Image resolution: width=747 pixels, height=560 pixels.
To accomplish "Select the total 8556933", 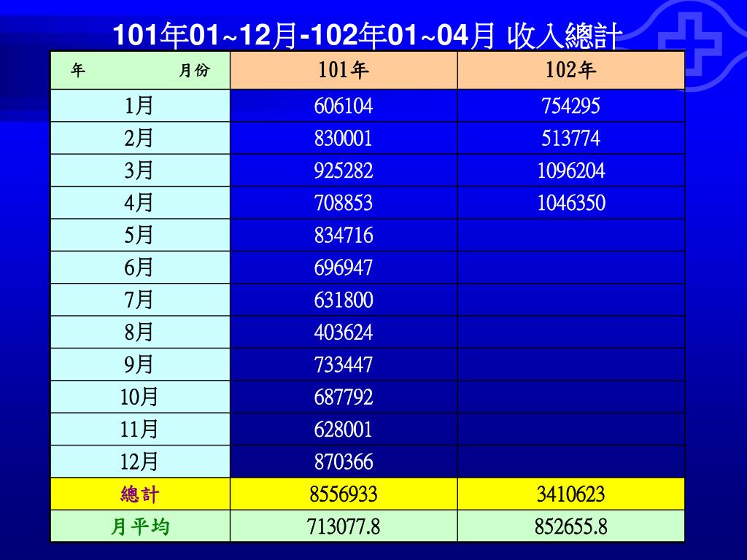I will pos(344,494).
